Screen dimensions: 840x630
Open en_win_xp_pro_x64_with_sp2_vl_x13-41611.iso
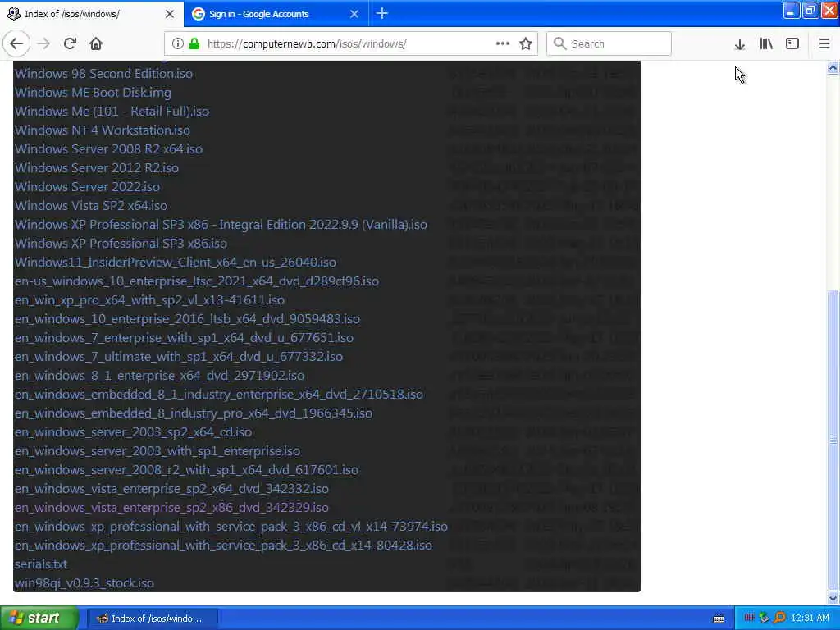(x=149, y=300)
